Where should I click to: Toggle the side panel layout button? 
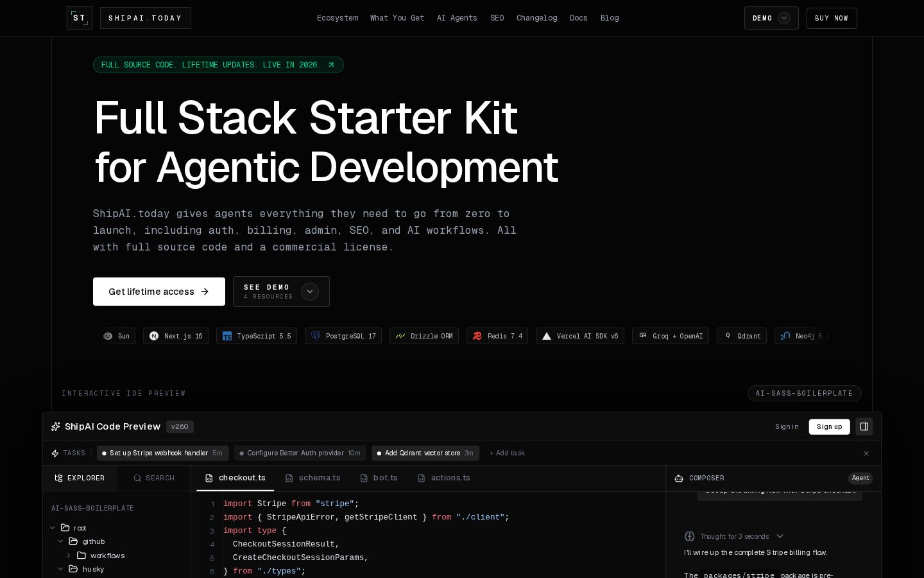(x=864, y=426)
